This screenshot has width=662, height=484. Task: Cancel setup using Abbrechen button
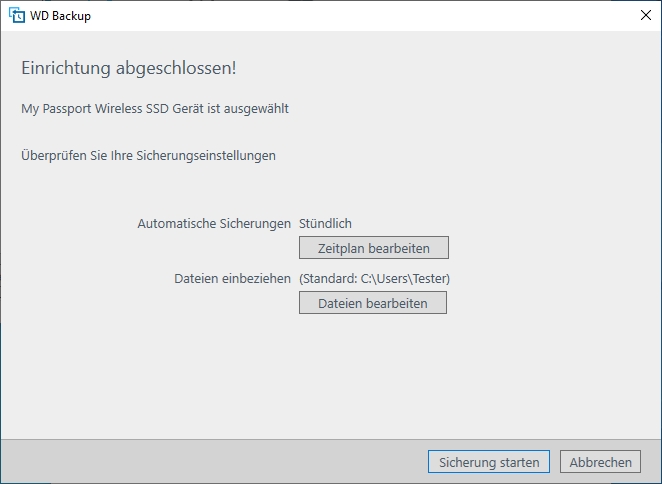600,462
